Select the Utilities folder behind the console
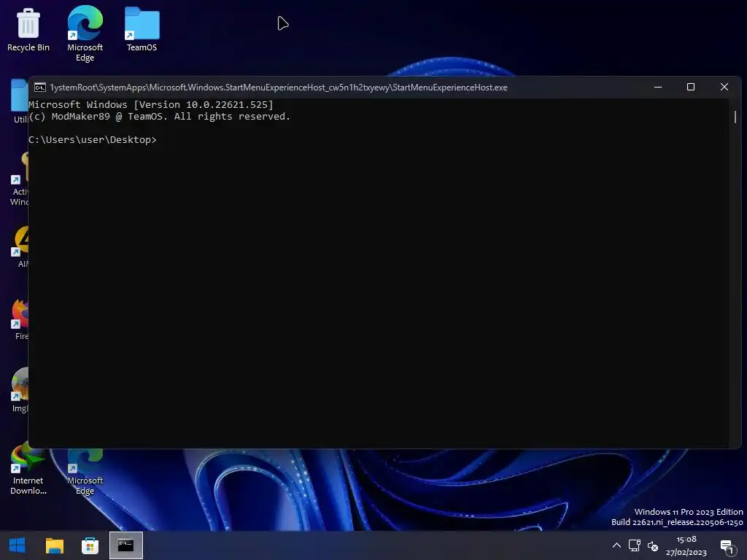The image size is (747, 560). coord(20,101)
